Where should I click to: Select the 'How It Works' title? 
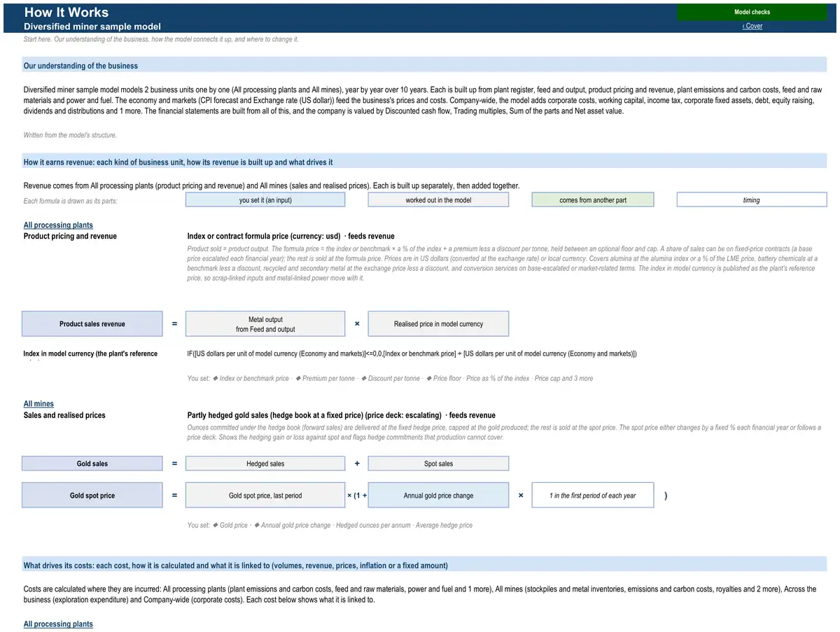pyautogui.click(x=66, y=12)
